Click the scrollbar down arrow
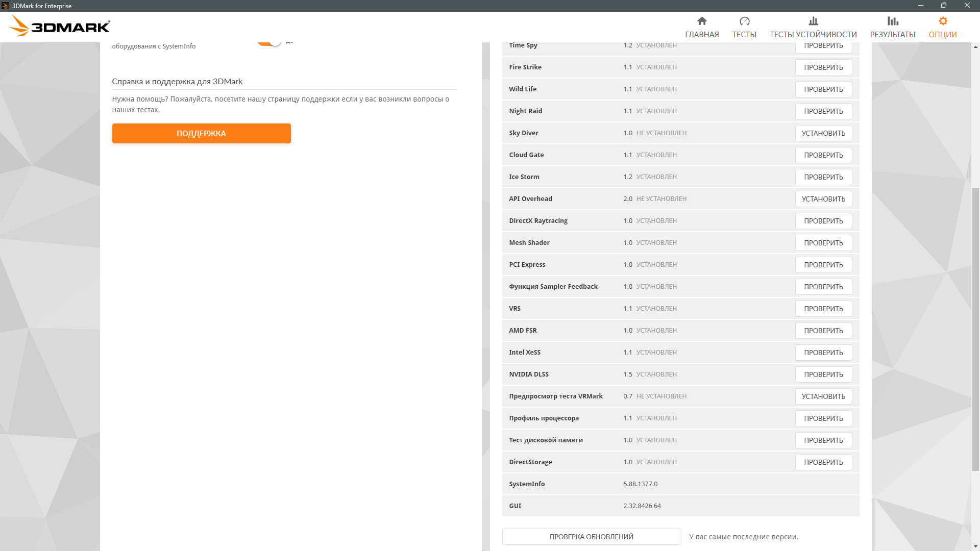 975,546
